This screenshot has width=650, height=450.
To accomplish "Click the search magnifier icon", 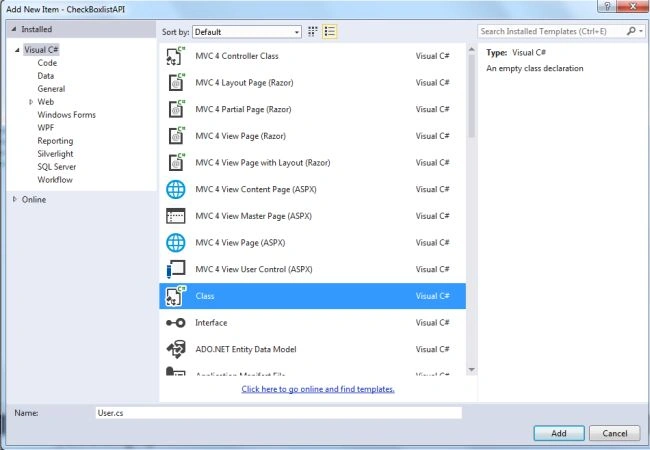I will (x=631, y=31).
